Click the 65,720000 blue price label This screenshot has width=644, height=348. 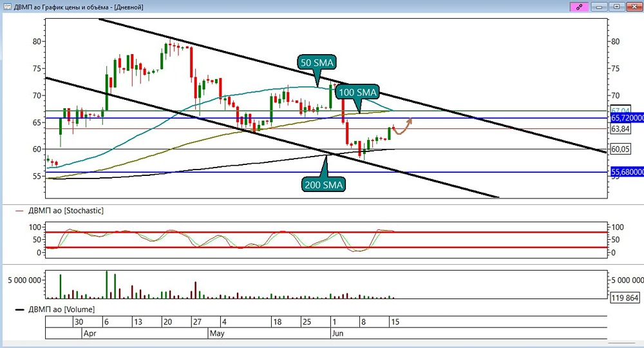coord(627,118)
